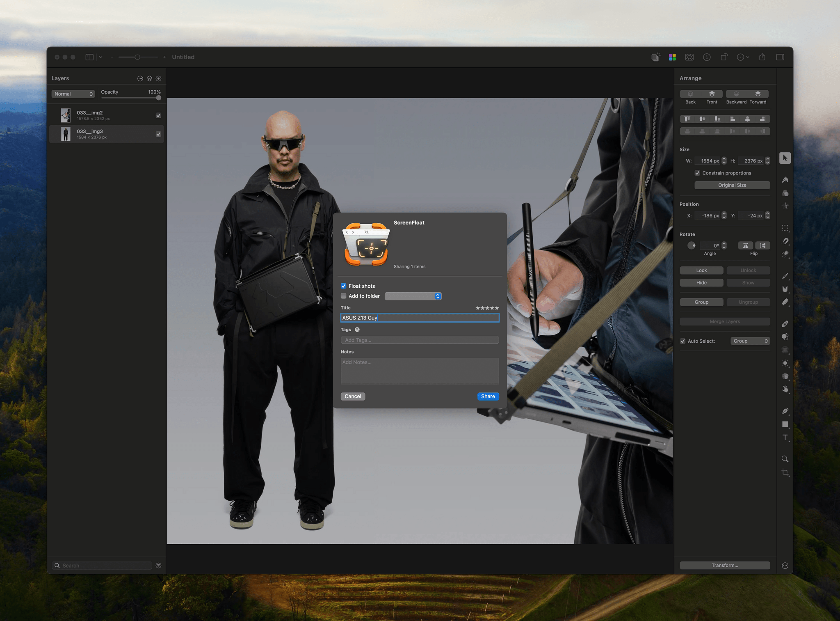Select the Pen tool
The height and width of the screenshot is (621, 840).
(x=785, y=411)
